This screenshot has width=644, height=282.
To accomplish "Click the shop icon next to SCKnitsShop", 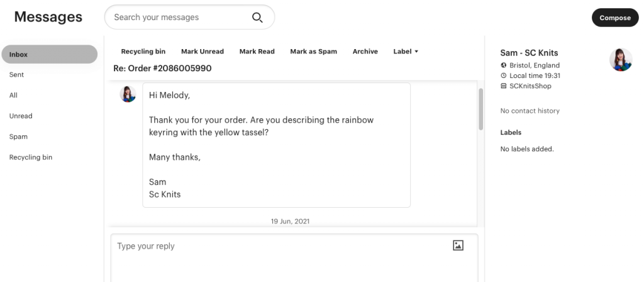I will [504, 86].
